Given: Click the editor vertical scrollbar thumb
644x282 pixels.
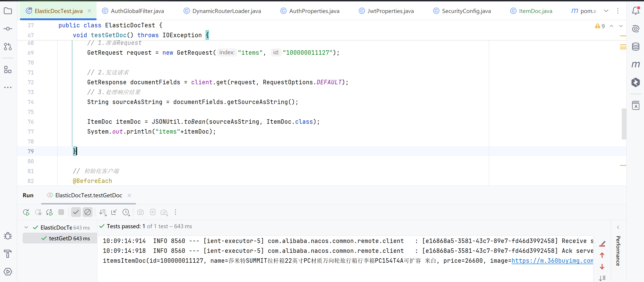Looking at the screenshot, I should [624, 124].
